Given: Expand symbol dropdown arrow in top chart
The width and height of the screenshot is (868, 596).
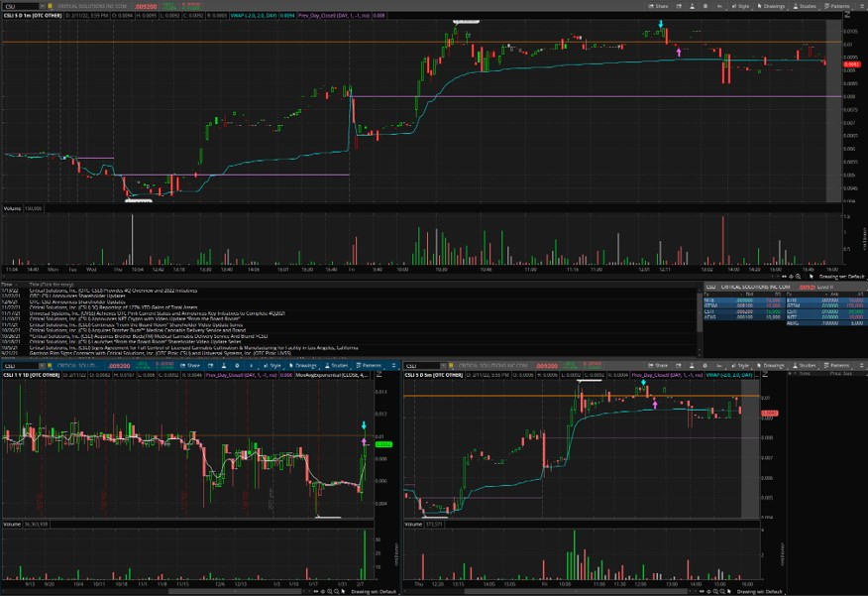Looking at the screenshot, I should point(43,6).
